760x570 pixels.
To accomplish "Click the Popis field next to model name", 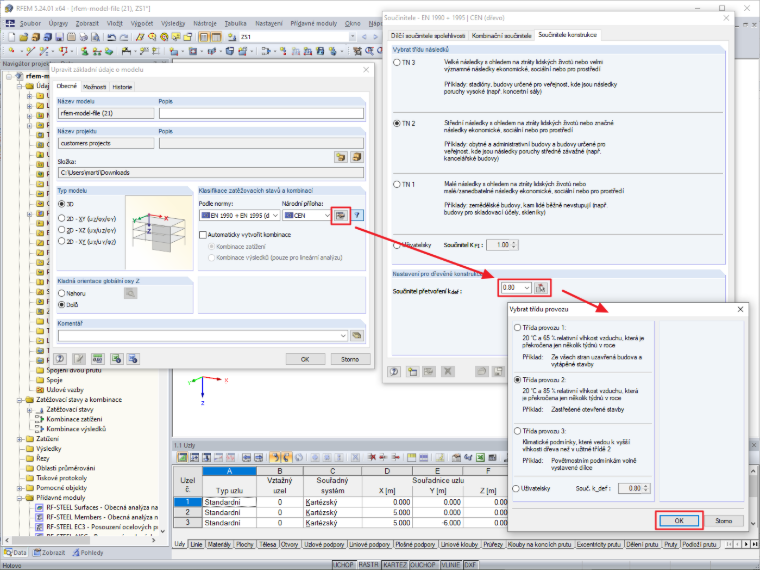I will 261,113.
